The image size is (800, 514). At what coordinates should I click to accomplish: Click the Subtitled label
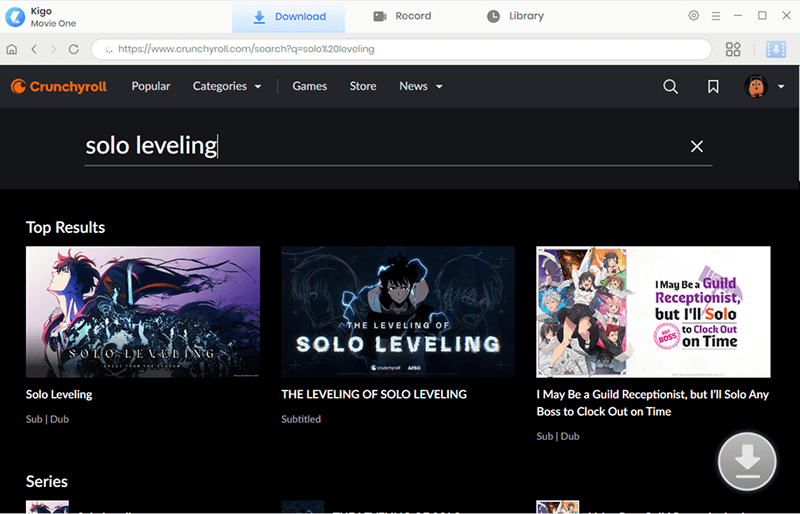coord(301,419)
